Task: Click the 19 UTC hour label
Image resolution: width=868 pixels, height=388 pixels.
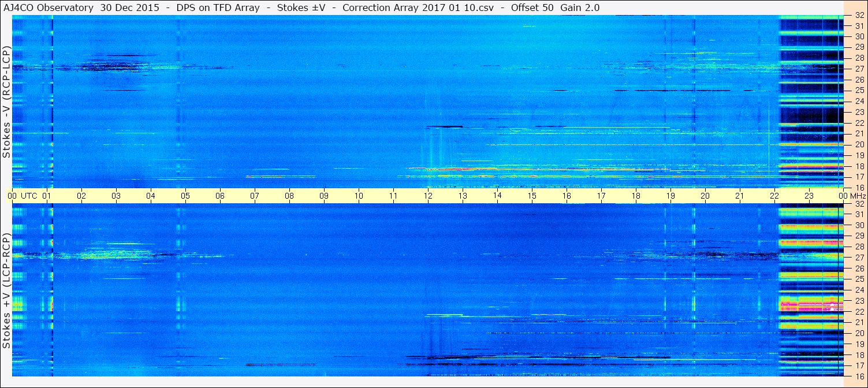Action: pyautogui.click(x=670, y=196)
